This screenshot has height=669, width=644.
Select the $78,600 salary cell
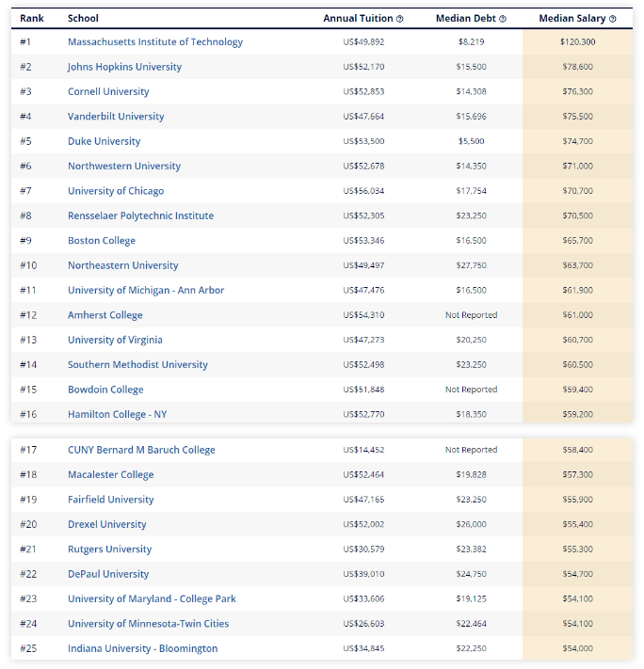click(x=577, y=67)
